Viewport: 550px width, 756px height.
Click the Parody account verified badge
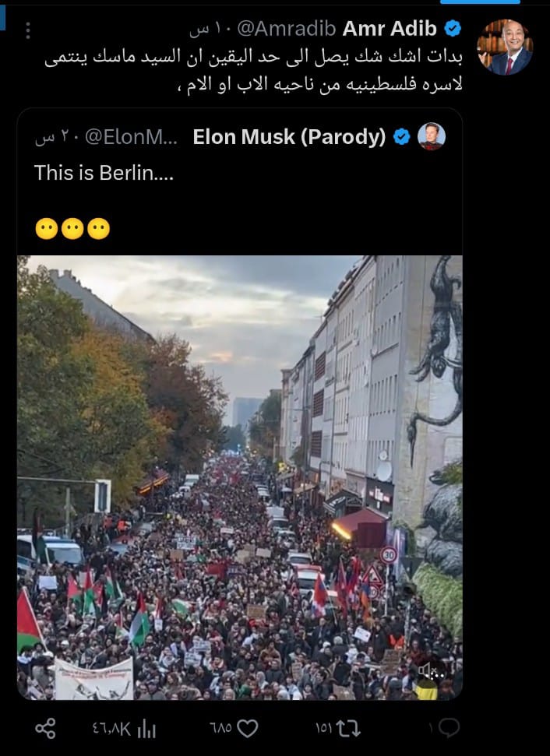401,137
